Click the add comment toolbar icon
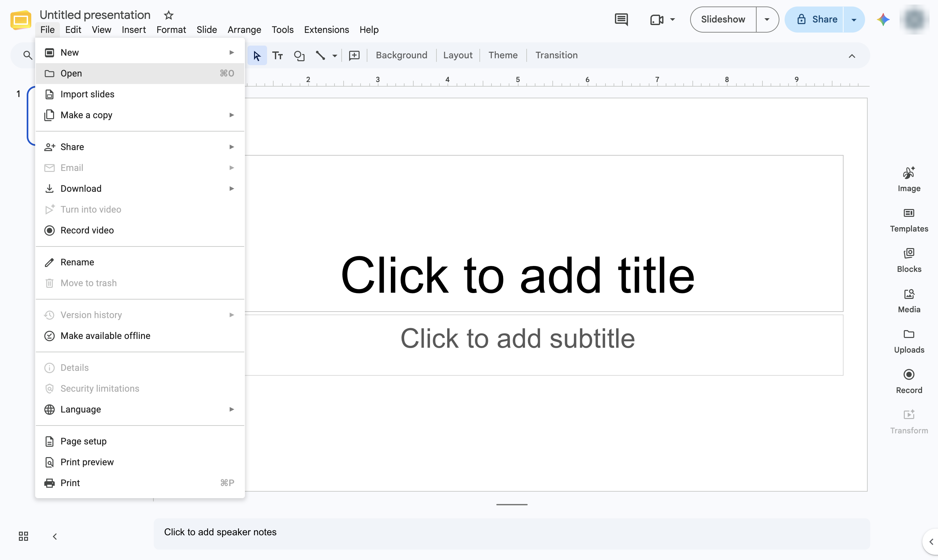 (x=354, y=55)
